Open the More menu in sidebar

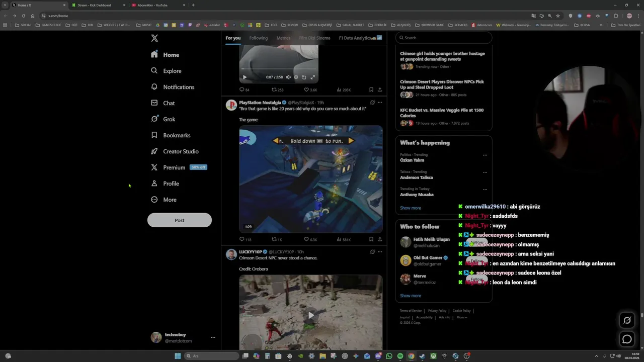[x=164, y=200]
